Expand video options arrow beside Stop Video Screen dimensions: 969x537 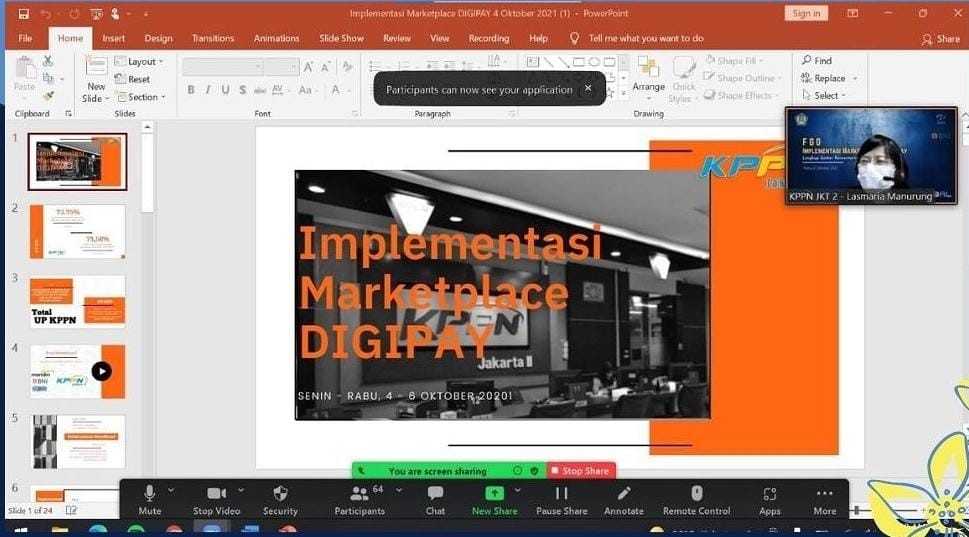pyautogui.click(x=241, y=490)
